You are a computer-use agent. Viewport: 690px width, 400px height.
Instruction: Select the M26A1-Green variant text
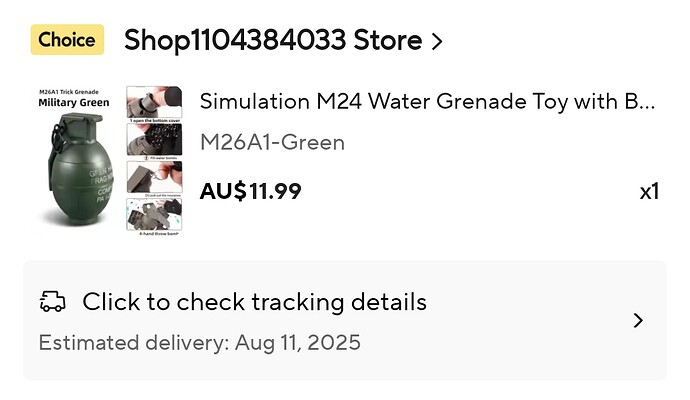click(272, 143)
